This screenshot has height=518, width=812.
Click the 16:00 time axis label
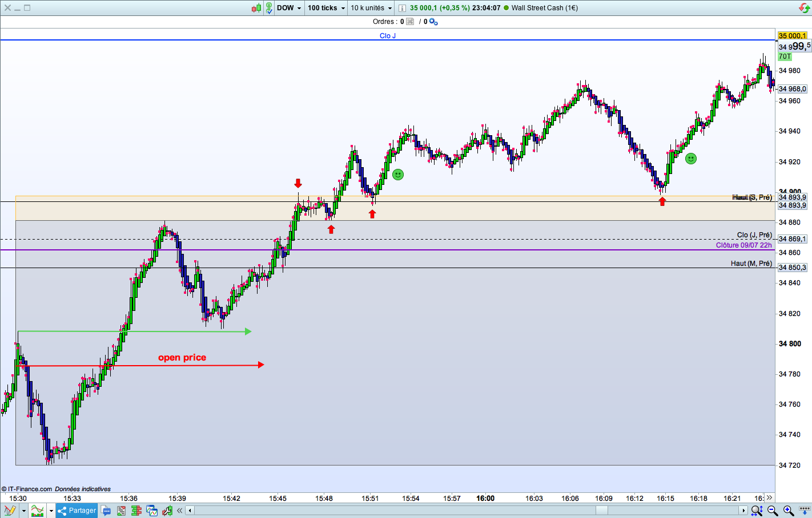tap(485, 498)
